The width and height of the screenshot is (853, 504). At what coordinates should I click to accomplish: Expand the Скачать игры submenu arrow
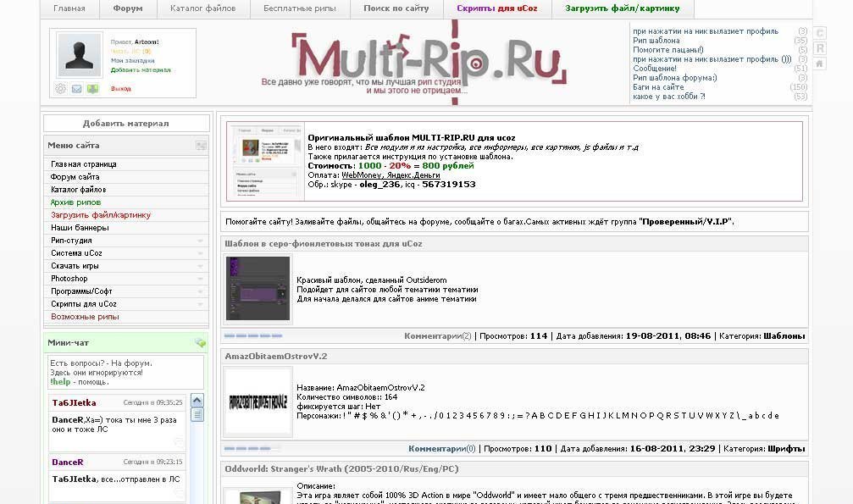pyautogui.click(x=200, y=266)
